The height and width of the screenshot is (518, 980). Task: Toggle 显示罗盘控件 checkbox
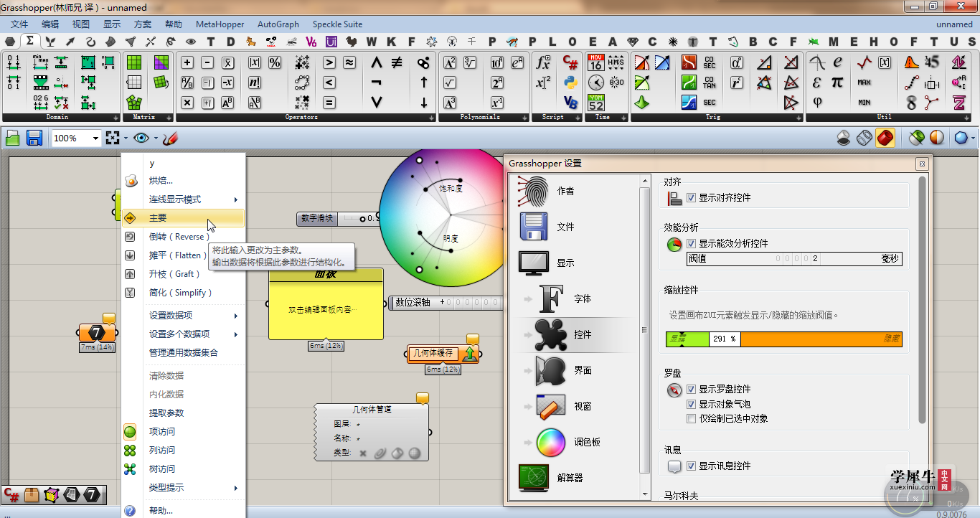click(x=691, y=389)
